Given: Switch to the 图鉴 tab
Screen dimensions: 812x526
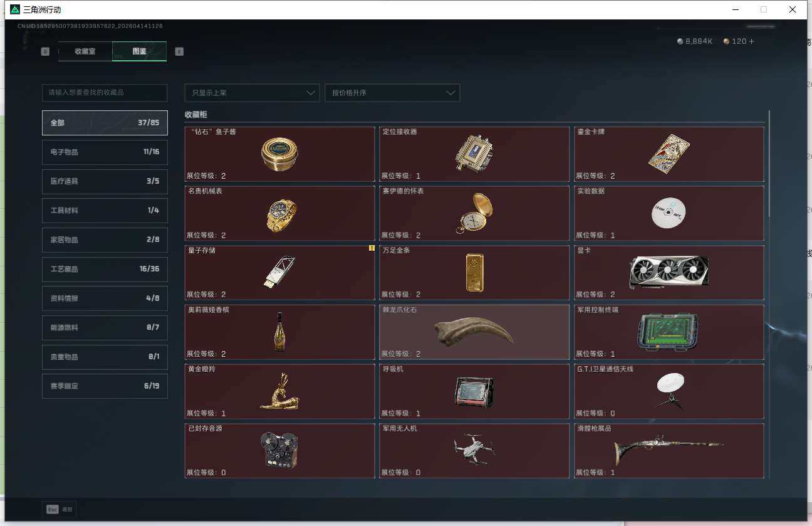Looking at the screenshot, I should click(x=140, y=51).
